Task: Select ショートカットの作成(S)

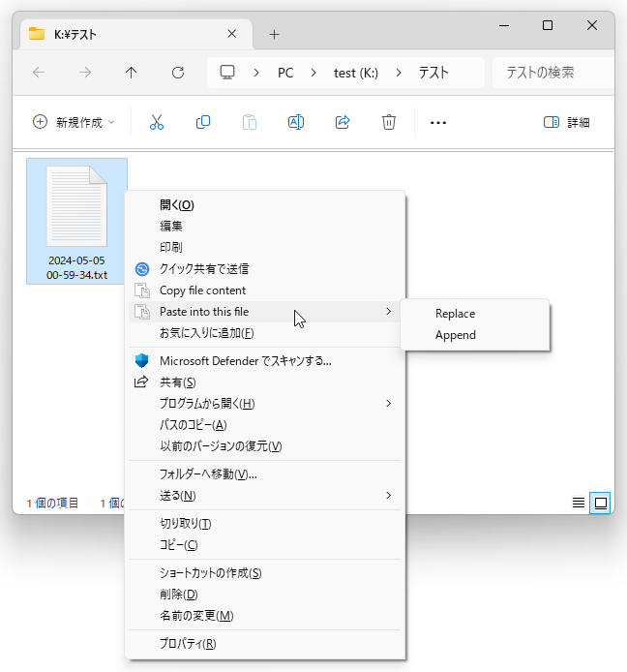Action: click(265, 573)
